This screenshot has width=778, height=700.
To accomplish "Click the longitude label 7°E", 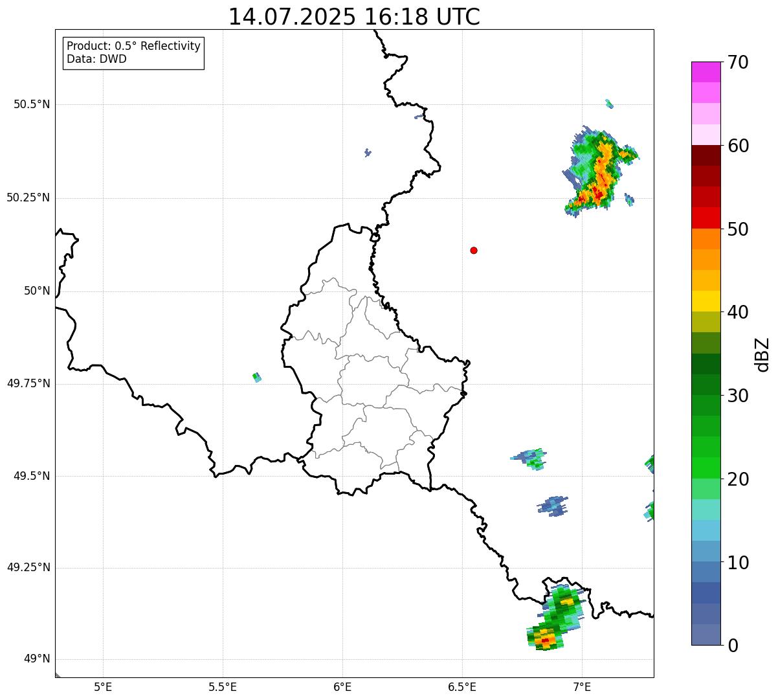I will [x=582, y=686].
